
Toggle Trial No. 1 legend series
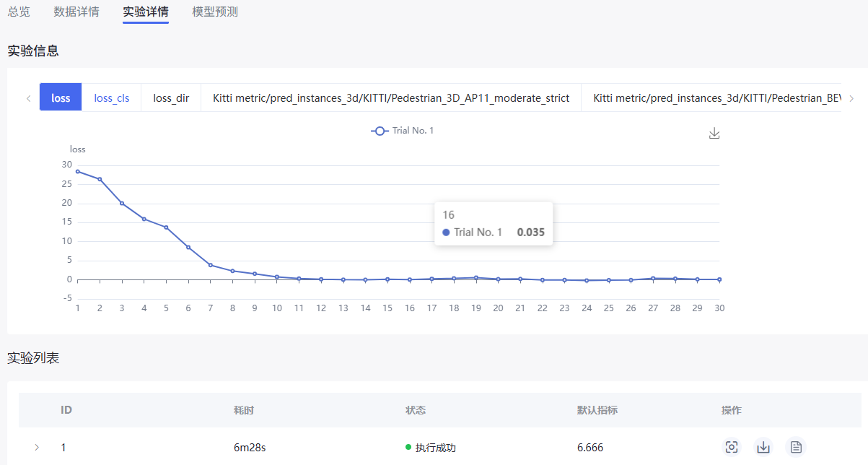(402, 131)
